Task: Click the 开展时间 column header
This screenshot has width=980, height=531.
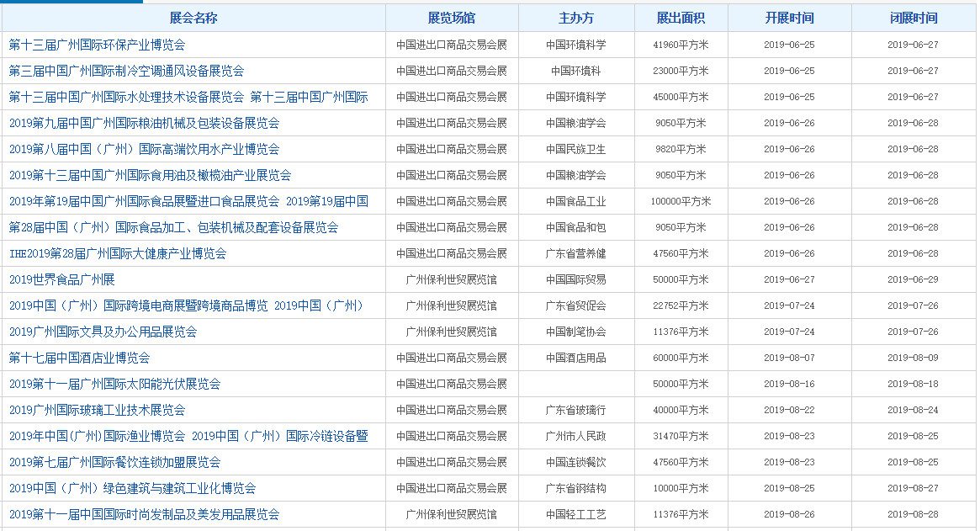Action: [x=789, y=19]
